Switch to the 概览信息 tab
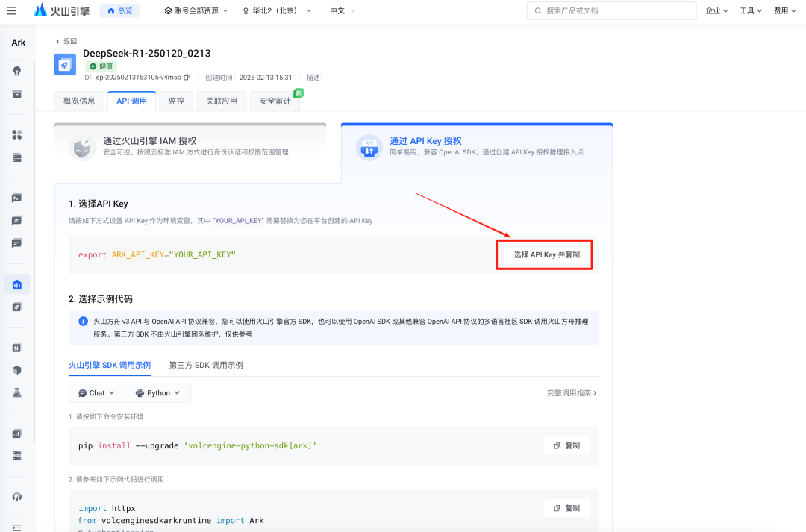The width and height of the screenshot is (806, 532). pyautogui.click(x=79, y=101)
